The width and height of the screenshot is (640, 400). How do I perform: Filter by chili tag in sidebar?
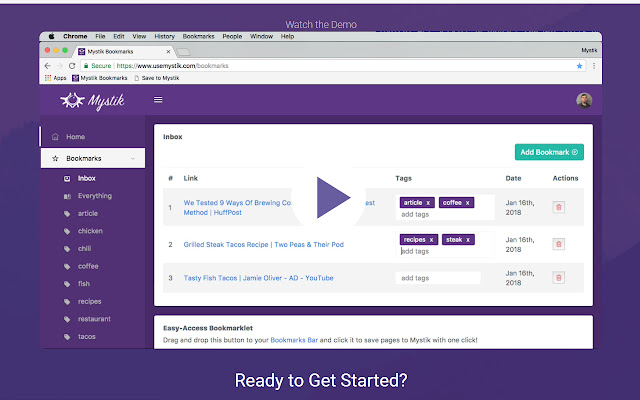click(84, 249)
